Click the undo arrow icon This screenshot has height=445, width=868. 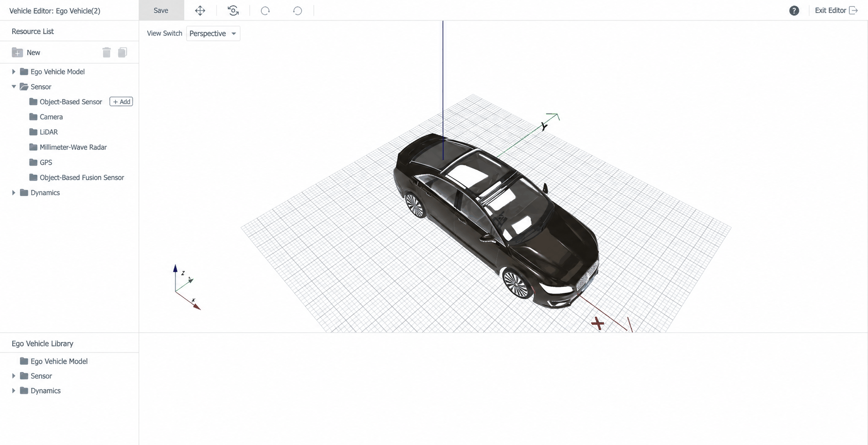297,10
